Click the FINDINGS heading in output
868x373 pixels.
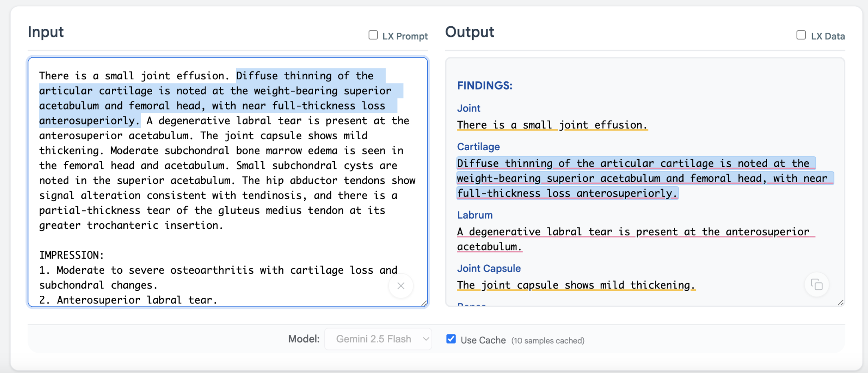coord(484,86)
